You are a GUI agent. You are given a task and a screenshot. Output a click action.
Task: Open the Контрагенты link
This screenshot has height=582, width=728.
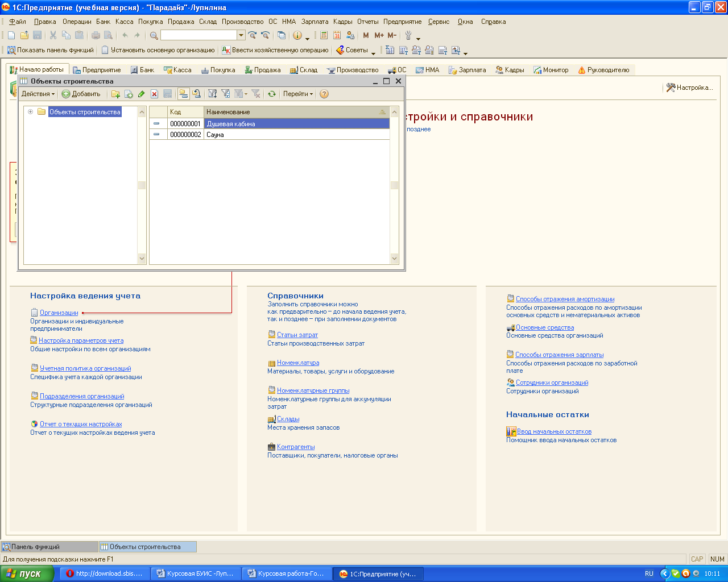pos(295,447)
